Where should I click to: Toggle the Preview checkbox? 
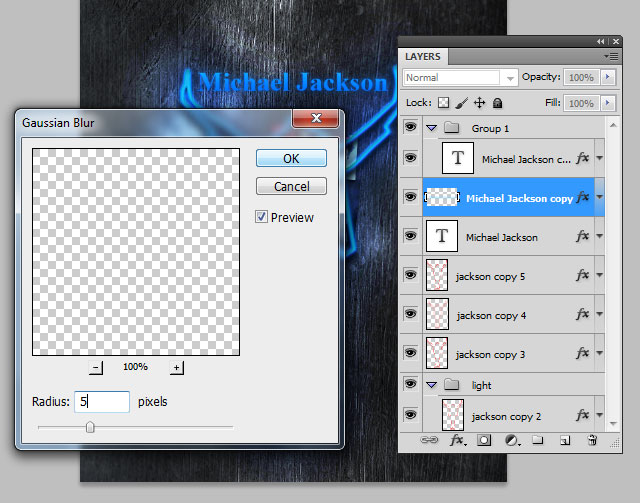click(261, 217)
